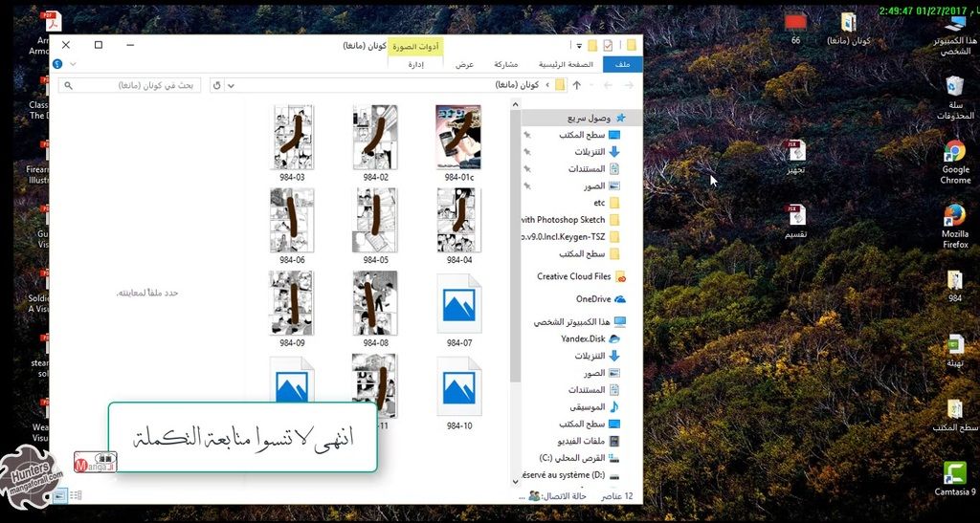Open the 'with Photoshop Sketch' folder in quick access

pos(570,220)
